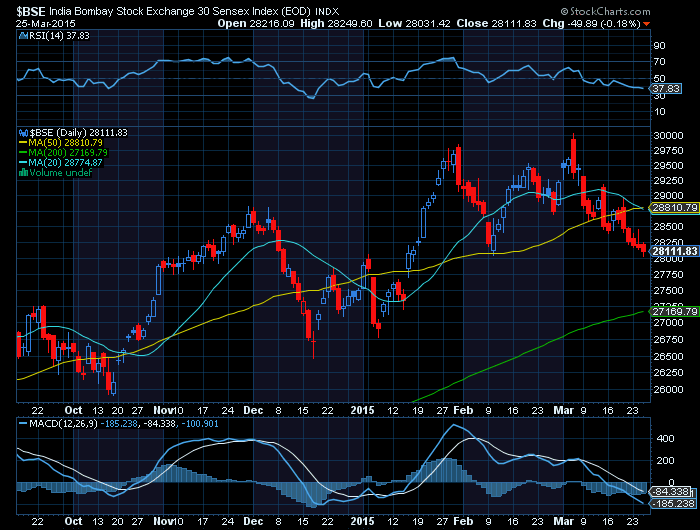
Task: Click the 28500 price axis label
Action: coord(668,226)
